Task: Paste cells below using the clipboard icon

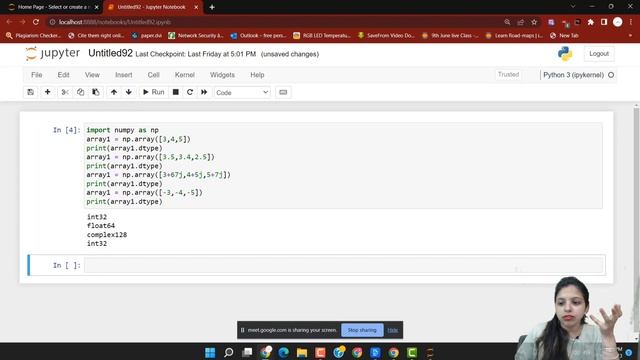Action: (x=96, y=92)
